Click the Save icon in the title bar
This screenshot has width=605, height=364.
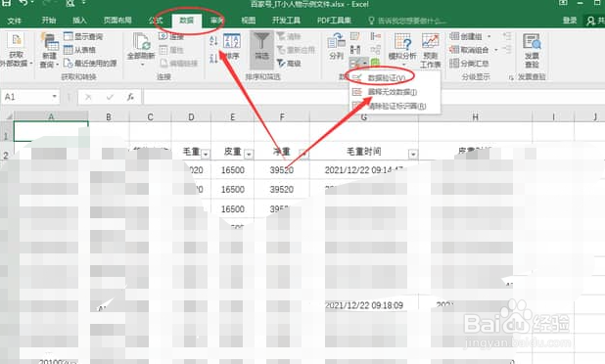pos(7,4)
